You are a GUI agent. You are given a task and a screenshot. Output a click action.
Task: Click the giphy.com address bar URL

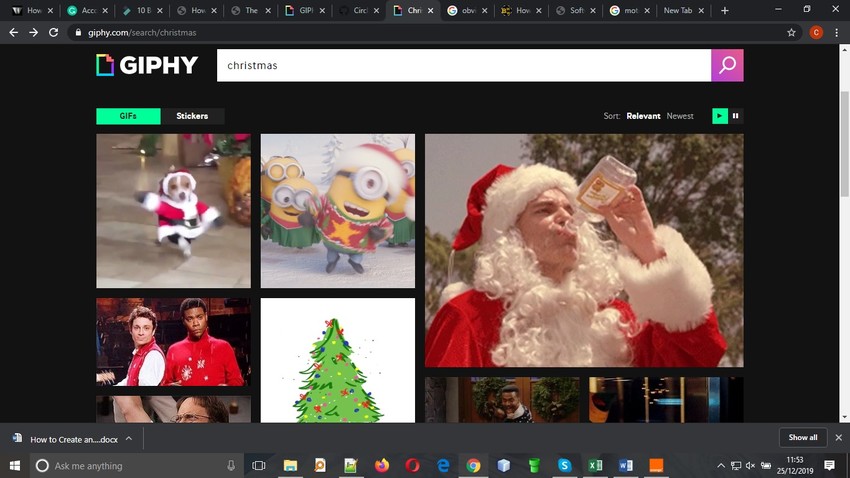pos(142,33)
